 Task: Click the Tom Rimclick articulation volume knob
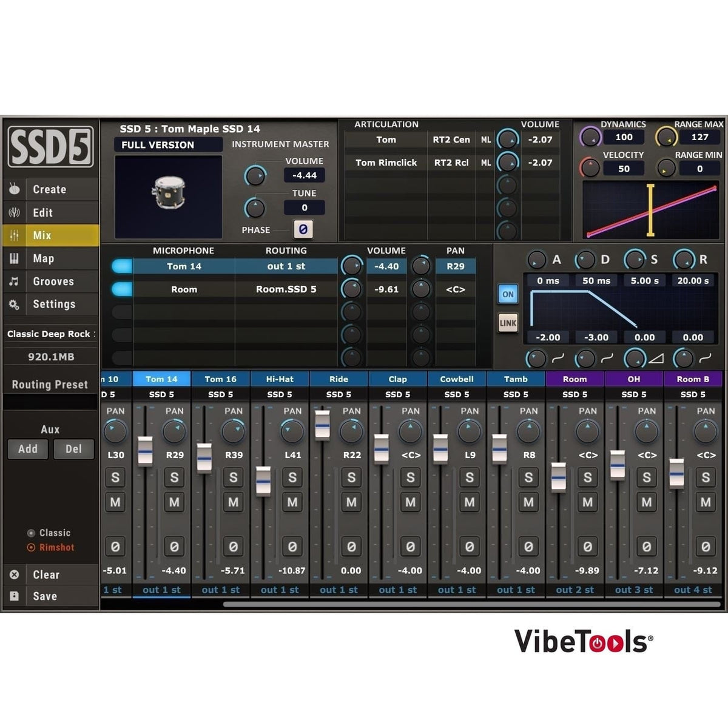pyautogui.click(x=507, y=163)
